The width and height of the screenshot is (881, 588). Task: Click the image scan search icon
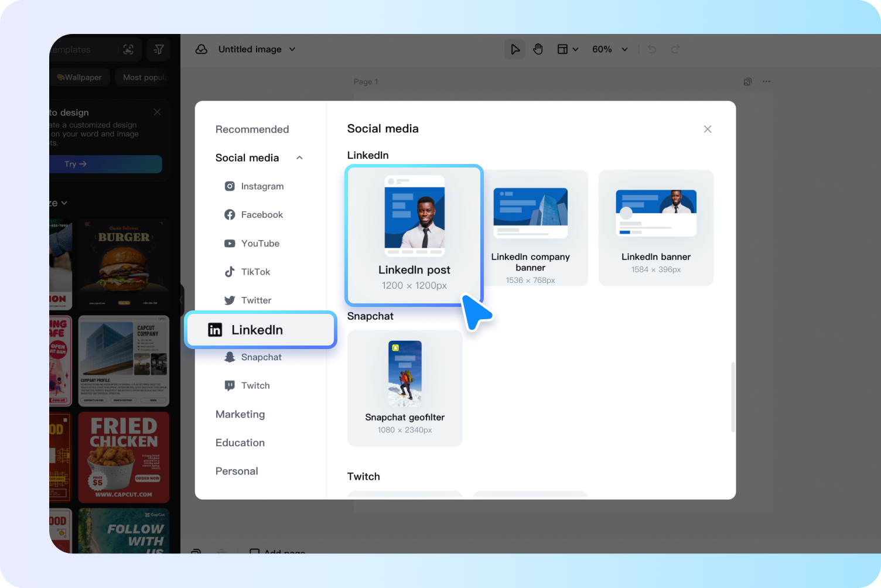(x=128, y=50)
